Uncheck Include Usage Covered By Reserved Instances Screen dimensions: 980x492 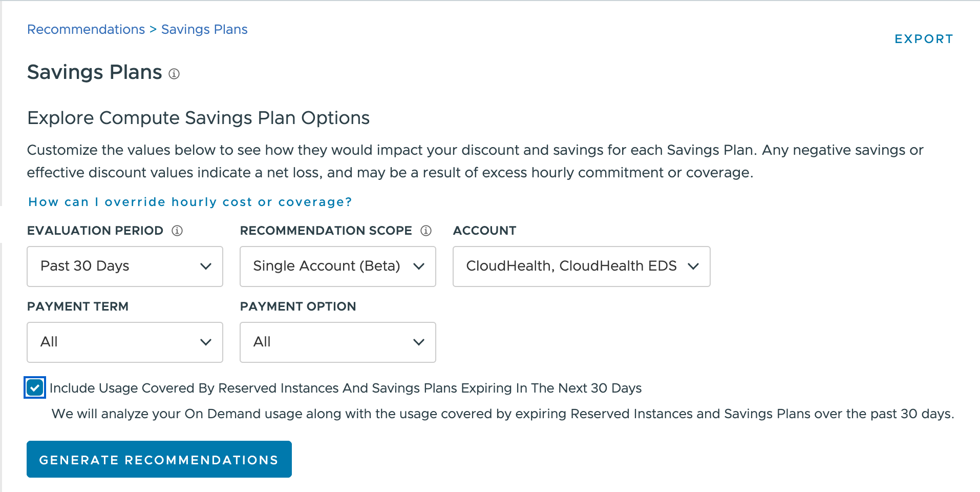[x=35, y=388]
